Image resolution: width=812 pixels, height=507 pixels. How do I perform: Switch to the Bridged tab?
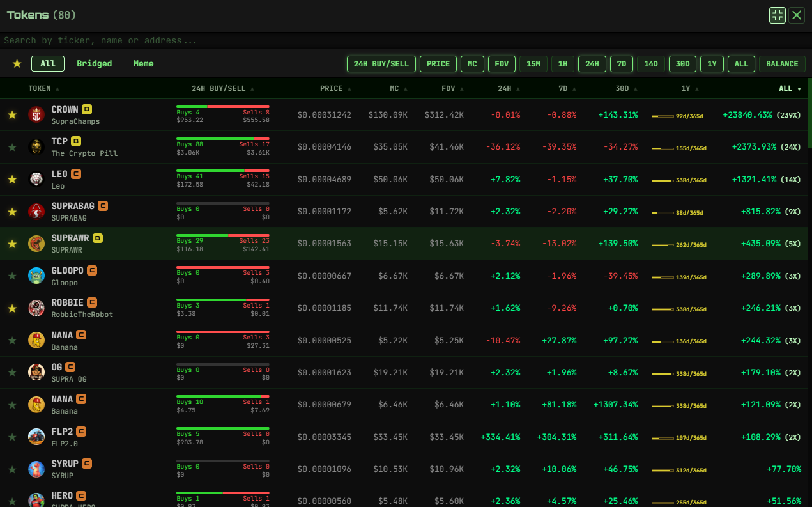(x=94, y=64)
